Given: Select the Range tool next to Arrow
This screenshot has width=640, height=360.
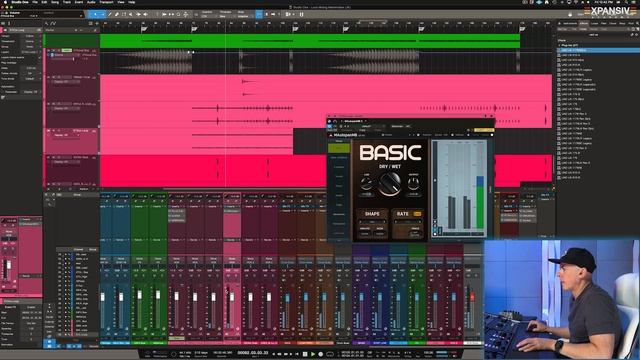Looking at the screenshot, I should coord(103,14).
